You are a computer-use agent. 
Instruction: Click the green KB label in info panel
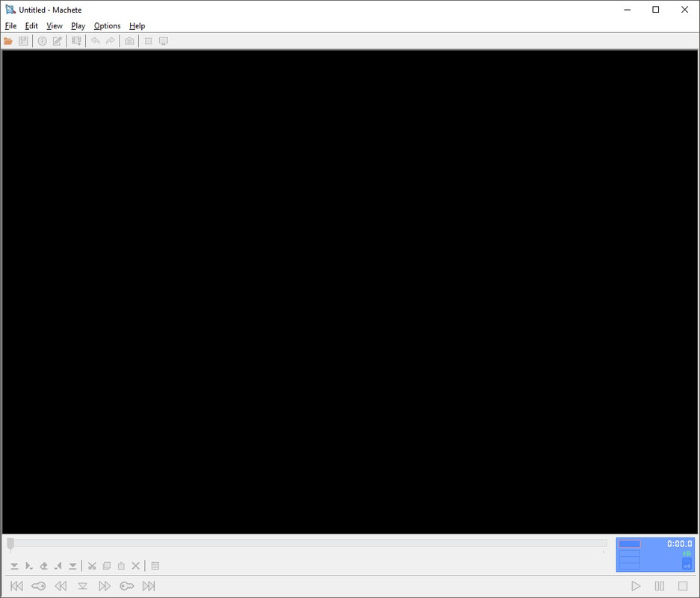coord(687,553)
